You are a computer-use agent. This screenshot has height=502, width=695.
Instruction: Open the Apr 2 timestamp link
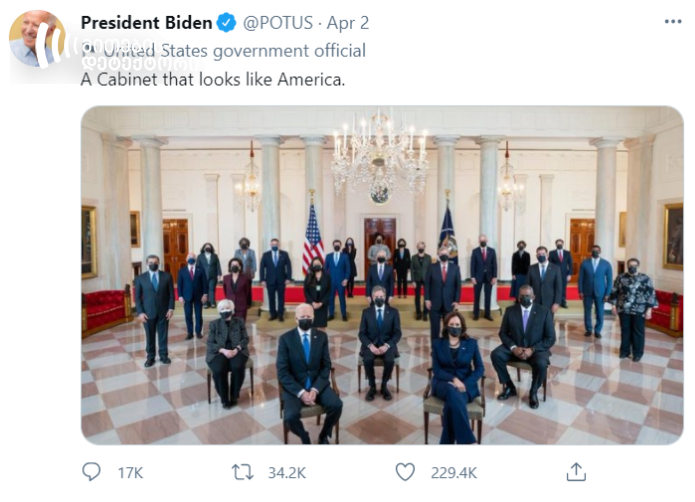(x=348, y=23)
